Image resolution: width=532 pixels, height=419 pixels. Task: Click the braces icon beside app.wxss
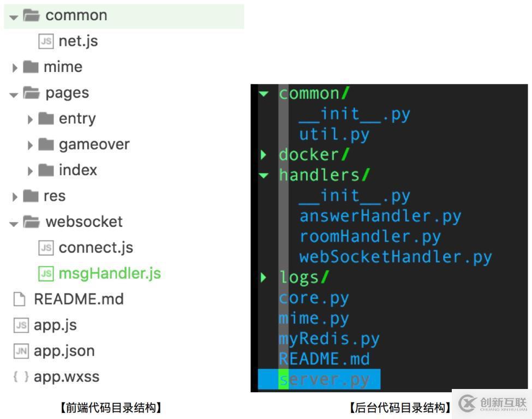point(20,376)
